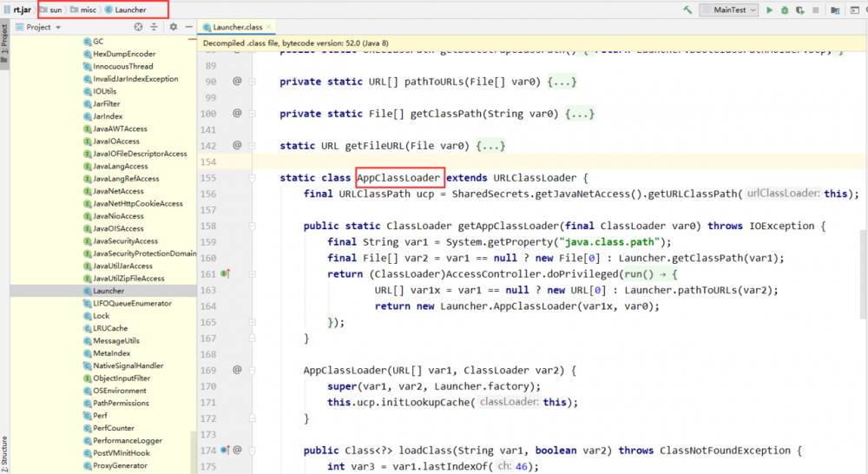The width and height of the screenshot is (868, 474).
Task: Select ProxyGenerator in the project tree
Action: click(119, 465)
